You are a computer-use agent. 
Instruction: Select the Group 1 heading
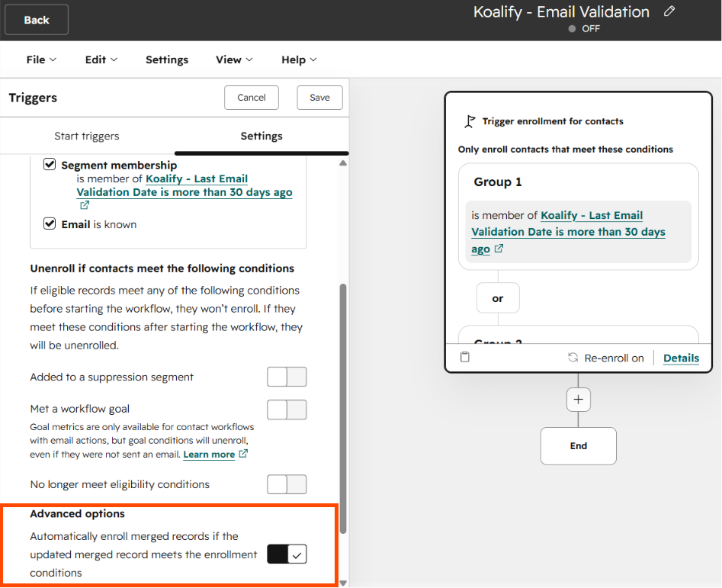pos(498,182)
